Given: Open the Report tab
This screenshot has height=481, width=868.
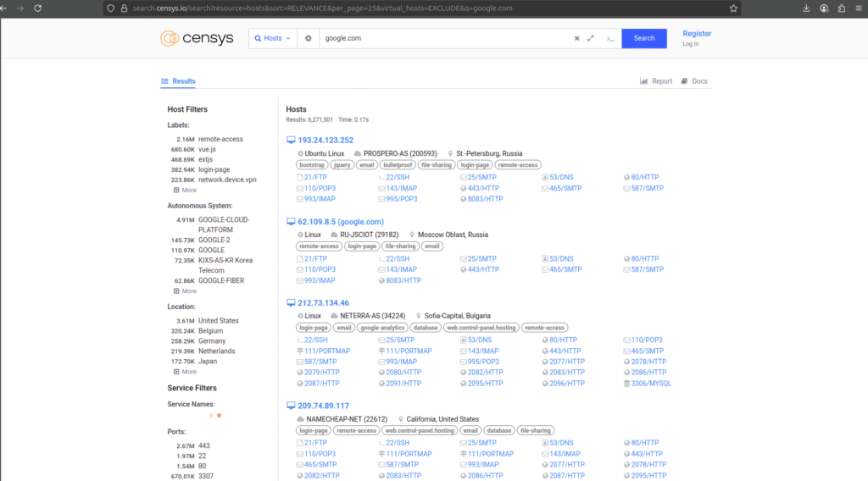Looking at the screenshot, I should coord(656,81).
